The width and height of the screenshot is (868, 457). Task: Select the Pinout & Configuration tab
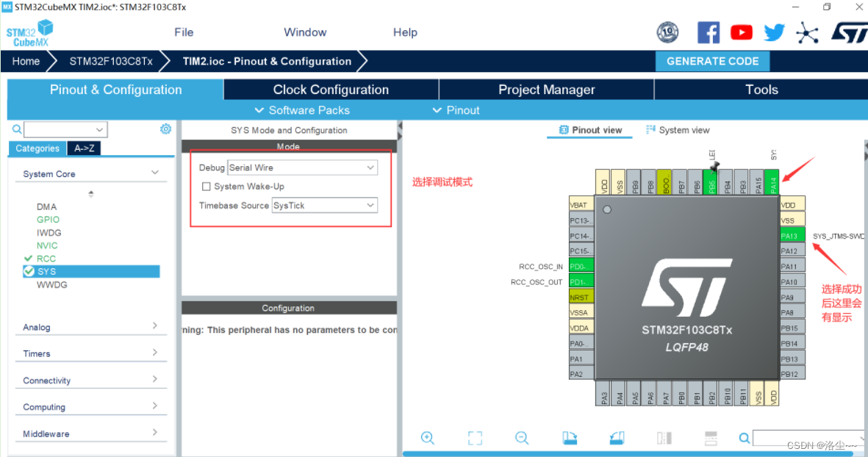coord(115,90)
